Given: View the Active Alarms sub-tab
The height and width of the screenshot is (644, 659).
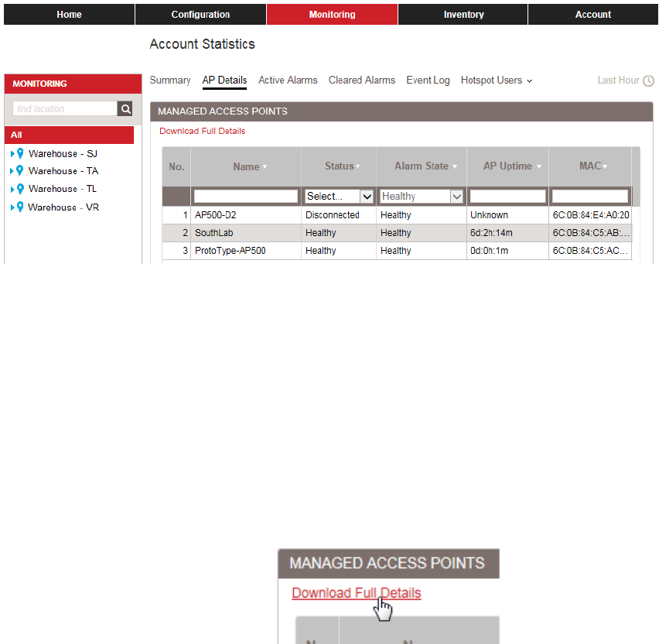Looking at the screenshot, I should pyautogui.click(x=288, y=80).
